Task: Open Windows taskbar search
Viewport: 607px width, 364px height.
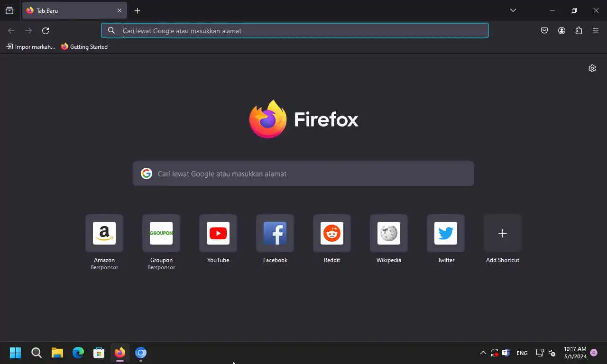Action: point(37,353)
